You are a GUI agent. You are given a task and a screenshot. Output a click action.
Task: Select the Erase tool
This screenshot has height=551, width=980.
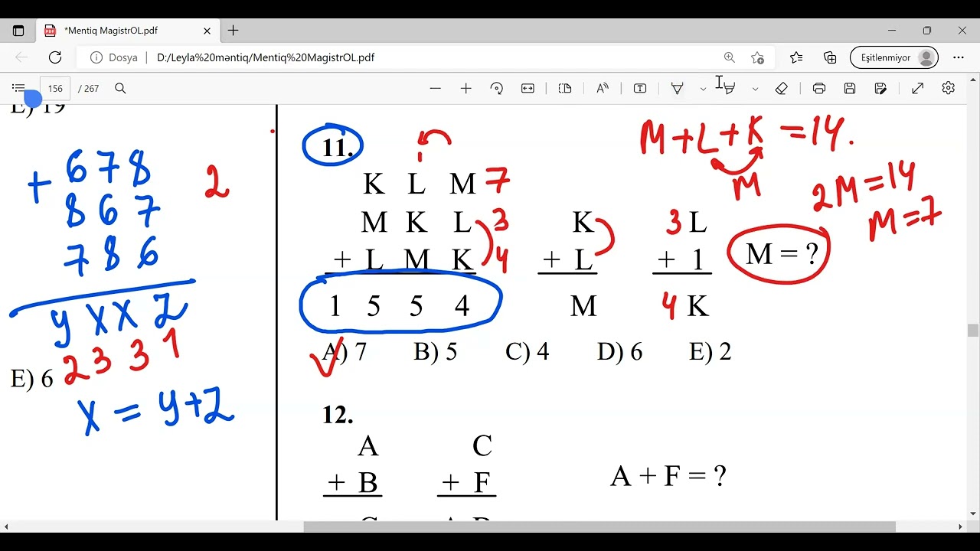click(x=782, y=89)
